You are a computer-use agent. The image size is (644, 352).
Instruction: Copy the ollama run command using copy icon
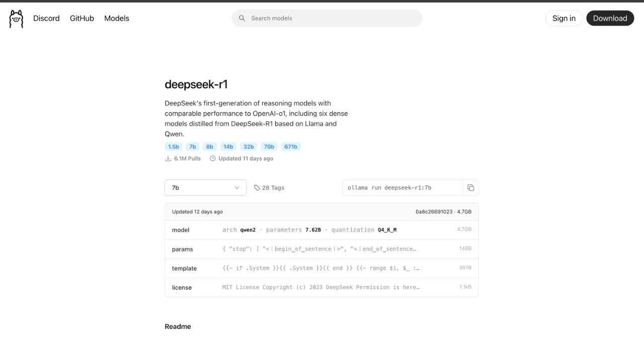pos(471,188)
